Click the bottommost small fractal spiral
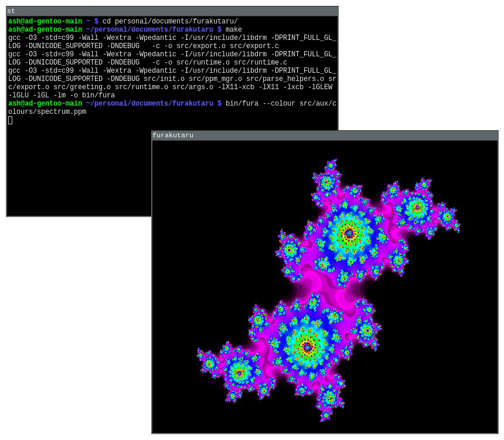Screen dimensions: 504x440 [x=329, y=400]
